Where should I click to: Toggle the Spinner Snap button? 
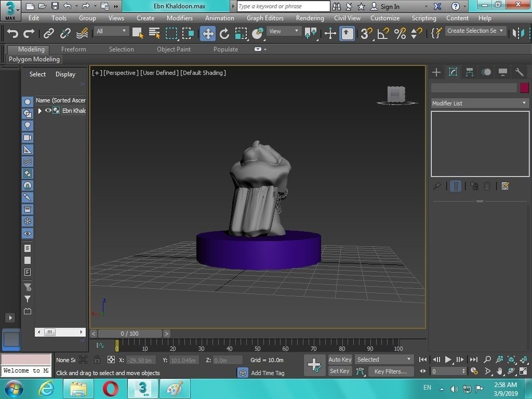click(x=416, y=33)
